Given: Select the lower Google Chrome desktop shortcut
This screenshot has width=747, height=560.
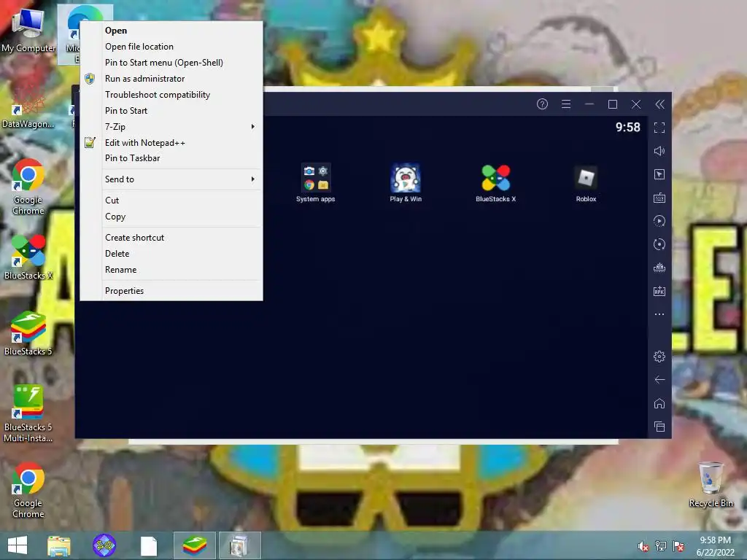Looking at the screenshot, I should point(28,491).
